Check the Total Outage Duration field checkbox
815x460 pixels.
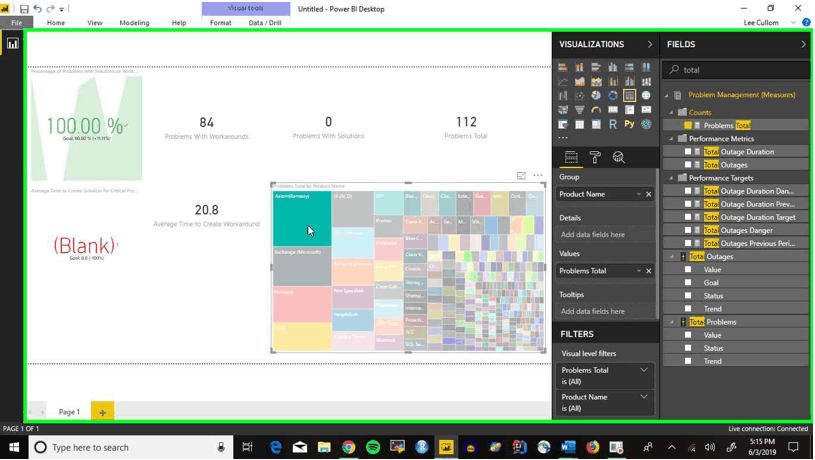pos(688,152)
